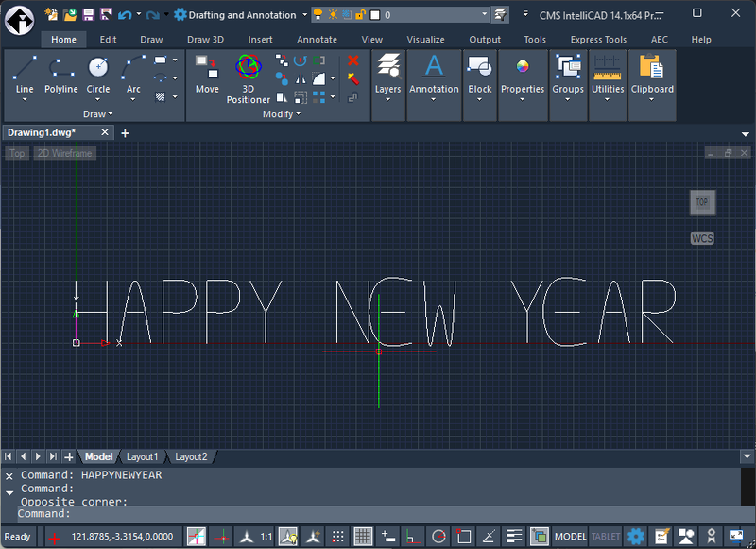Toggle grid display in status bar
This screenshot has width=756, height=549.
pyautogui.click(x=363, y=537)
